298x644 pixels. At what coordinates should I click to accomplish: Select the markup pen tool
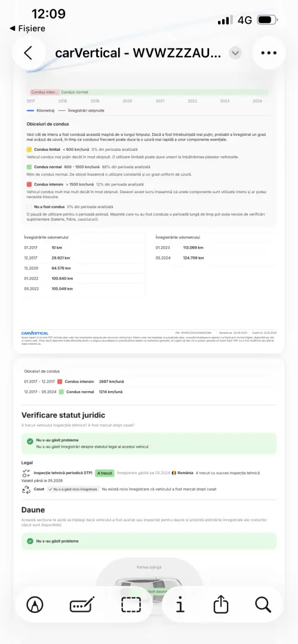35,605
